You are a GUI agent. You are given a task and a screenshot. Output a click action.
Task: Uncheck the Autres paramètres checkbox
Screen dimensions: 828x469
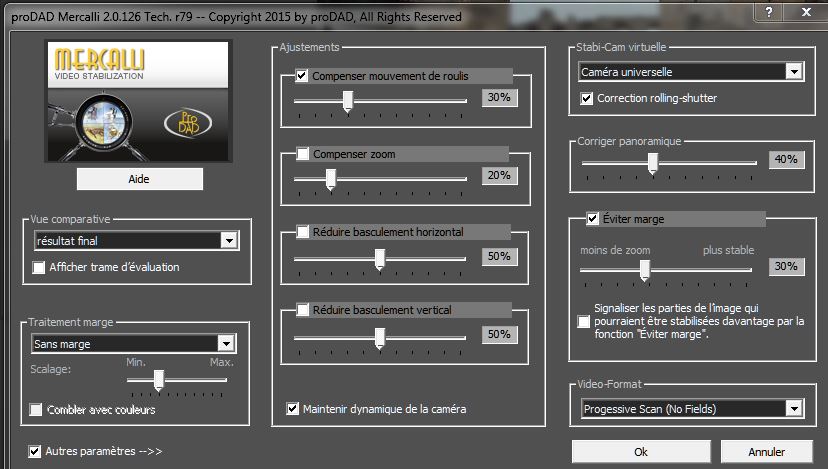(34, 451)
